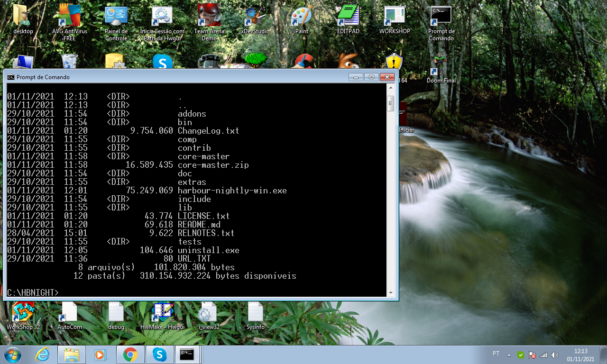The width and height of the screenshot is (607, 364).
Task: Click the PT language indicator in the taskbar
Action: click(496, 354)
